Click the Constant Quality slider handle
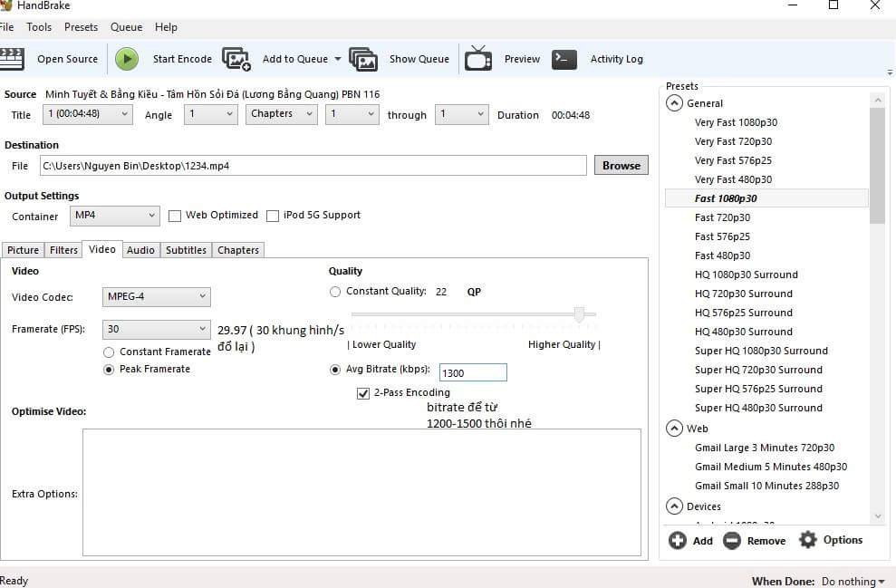This screenshot has width=896, height=588. (580, 314)
